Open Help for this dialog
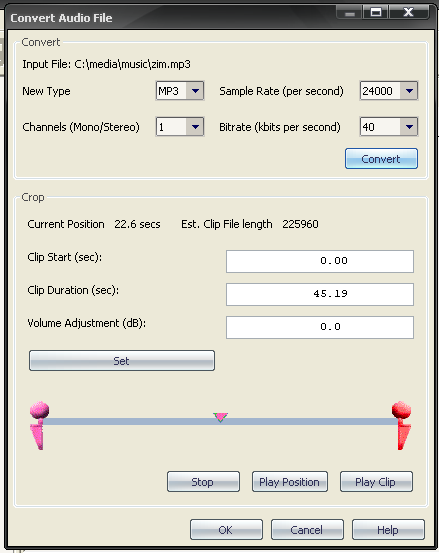Screen dimensions: 439x553 tap(388, 530)
